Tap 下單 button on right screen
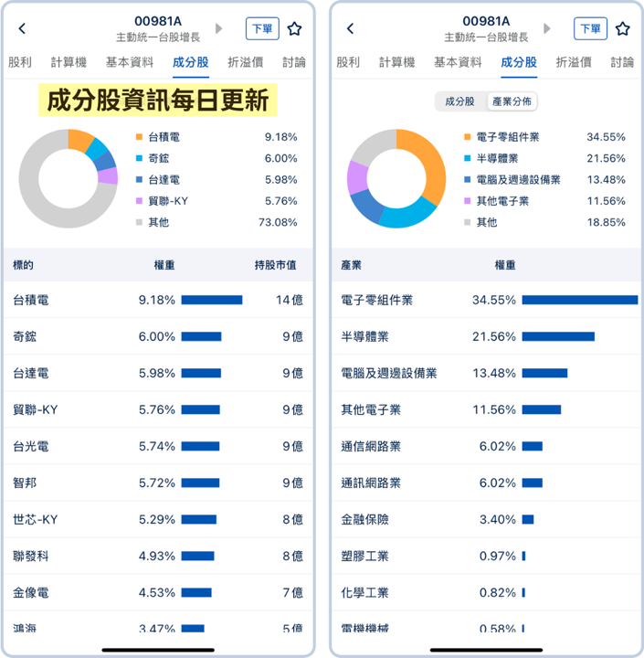The width and height of the screenshot is (644, 658). [x=590, y=28]
